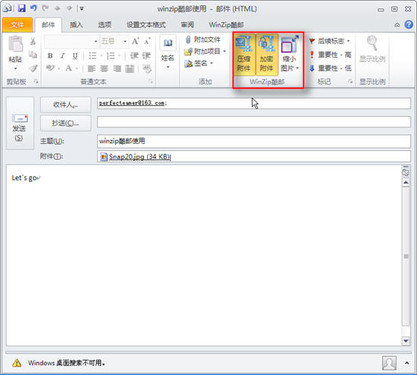Open the 五号 font size dropdown
The image size is (417, 375).
[125, 41]
